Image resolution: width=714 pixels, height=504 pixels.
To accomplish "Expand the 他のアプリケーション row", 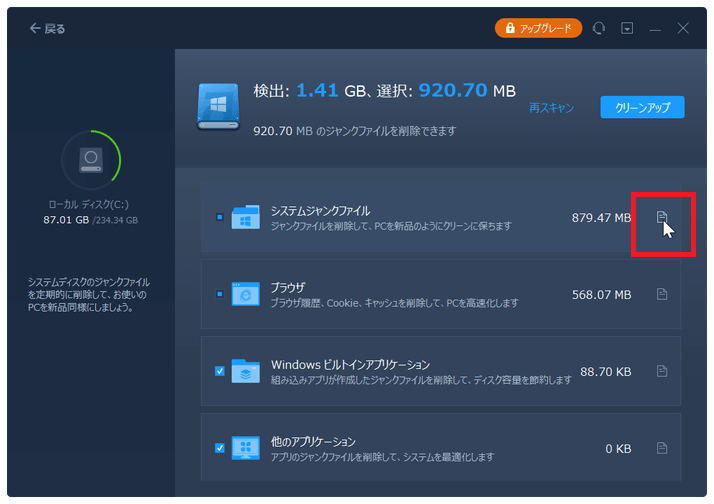I will click(420, 448).
